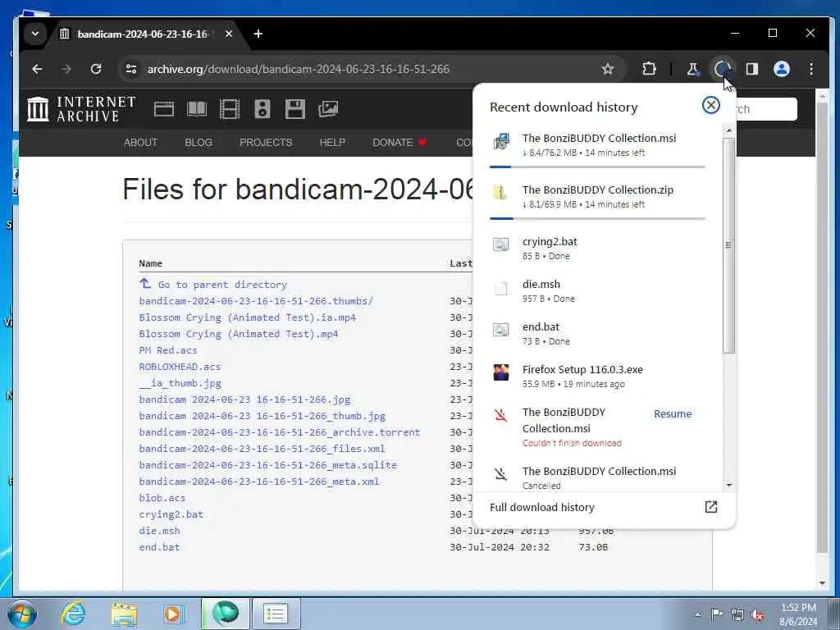Viewport: 840px width, 630px height.
Task: Click the page scrollbar down arrow
Action: [x=822, y=583]
